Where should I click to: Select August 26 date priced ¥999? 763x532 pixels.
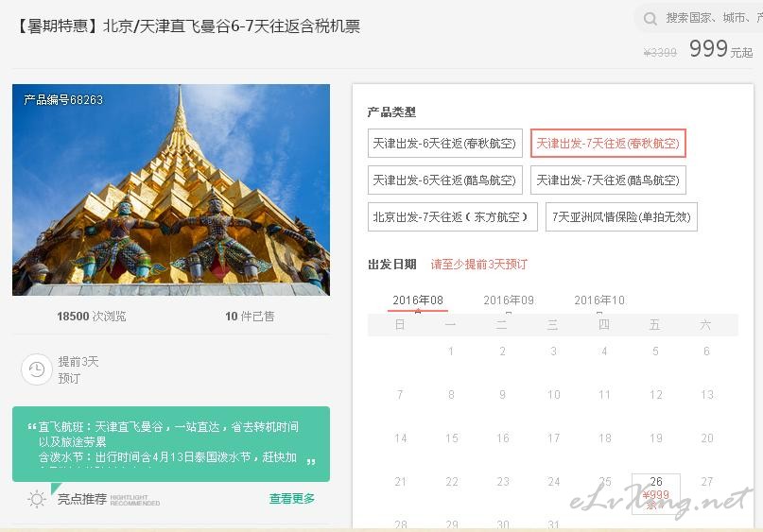pos(655,489)
